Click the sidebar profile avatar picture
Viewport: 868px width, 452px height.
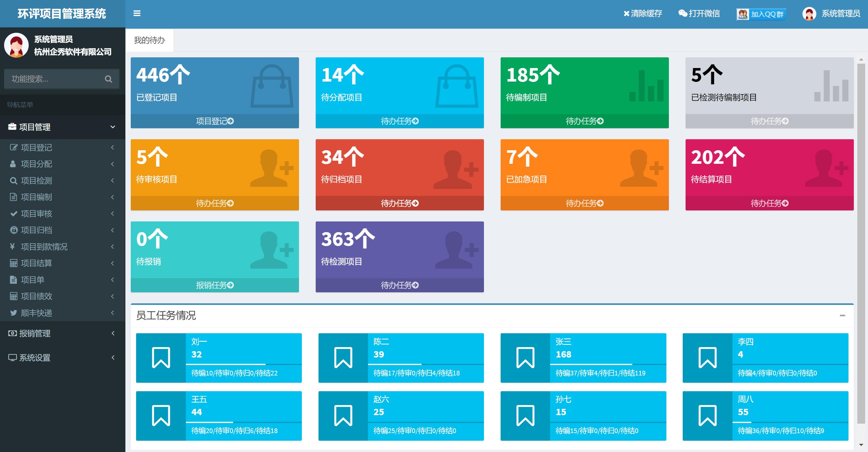(16, 45)
